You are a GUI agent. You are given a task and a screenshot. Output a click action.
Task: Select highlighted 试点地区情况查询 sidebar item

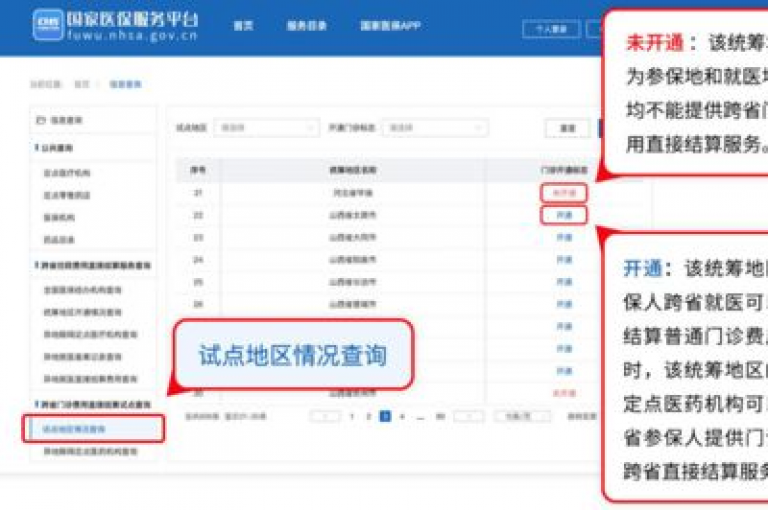(x=94, y=429)
